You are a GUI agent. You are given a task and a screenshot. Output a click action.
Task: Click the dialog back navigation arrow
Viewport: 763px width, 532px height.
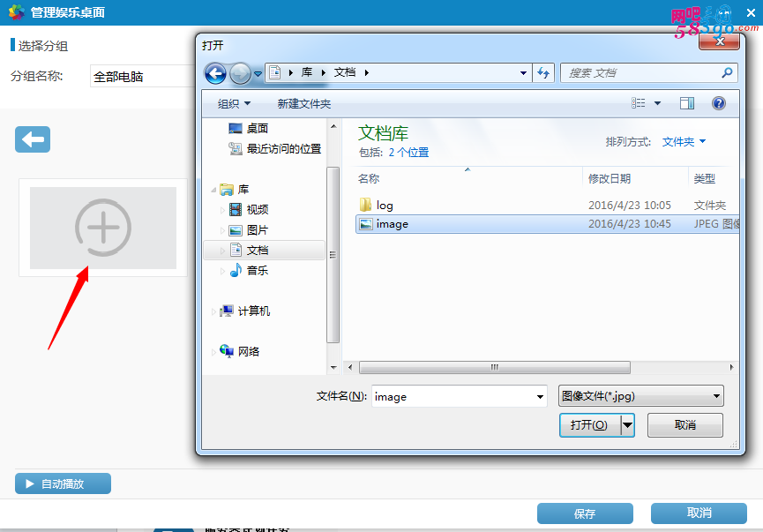click(215, 73)
